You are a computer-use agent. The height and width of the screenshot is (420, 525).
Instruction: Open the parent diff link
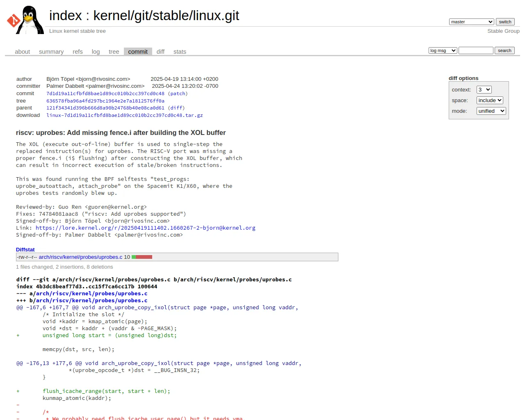coord(176,108)
